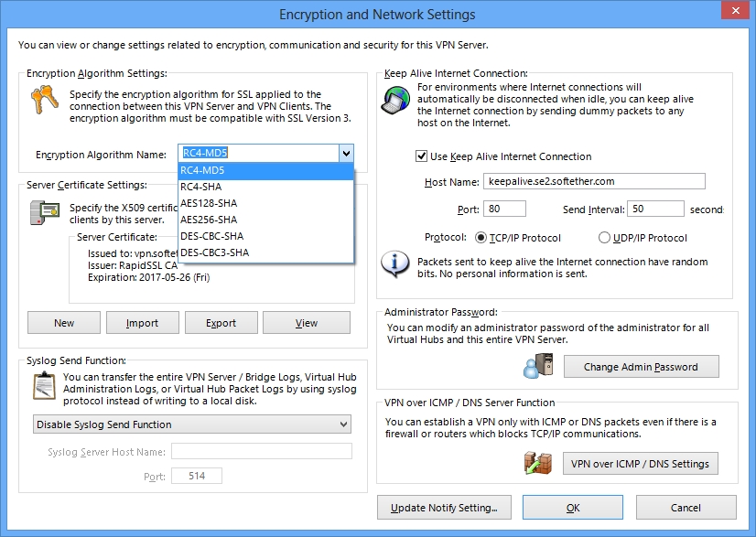Choose DES-CBC3-SHA from the algorithm list
The width and height of the screenshot is (756, 537).
[x=265, y=252]
